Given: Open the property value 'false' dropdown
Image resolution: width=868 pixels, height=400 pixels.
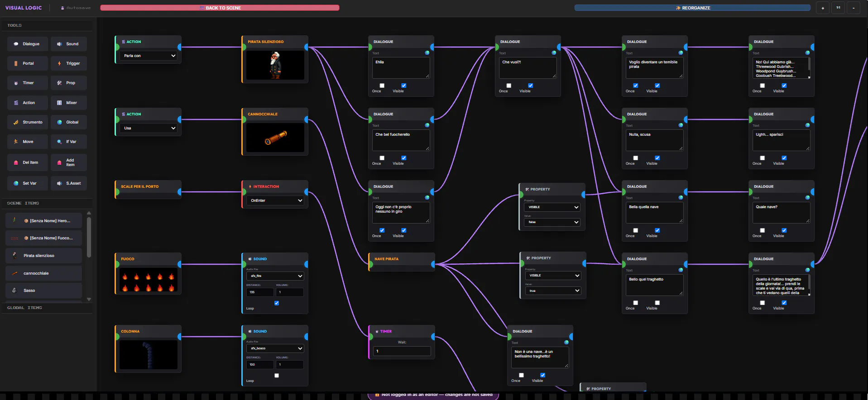Looking at the screenshot, I should (x=552, y=222).
